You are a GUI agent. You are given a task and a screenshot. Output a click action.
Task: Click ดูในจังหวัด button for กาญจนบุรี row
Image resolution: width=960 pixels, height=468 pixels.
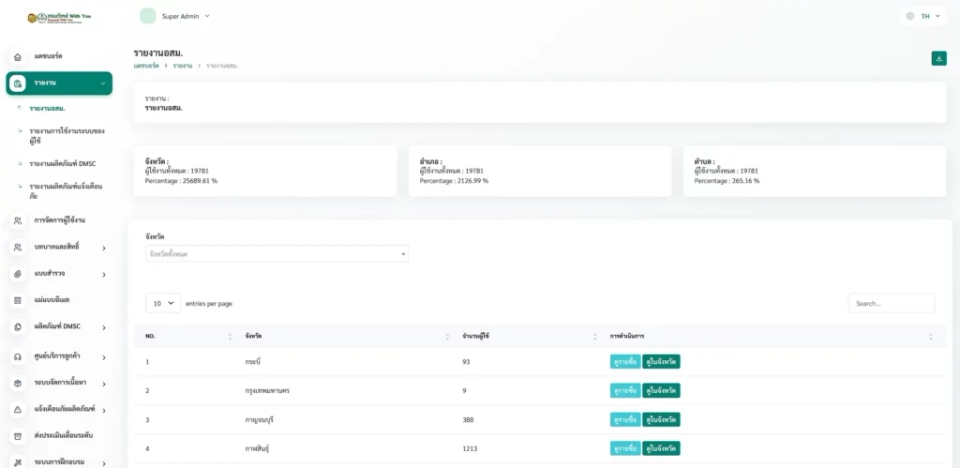(x=661, y=420)
